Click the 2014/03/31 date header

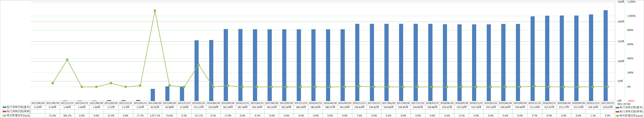click(199, 103)
